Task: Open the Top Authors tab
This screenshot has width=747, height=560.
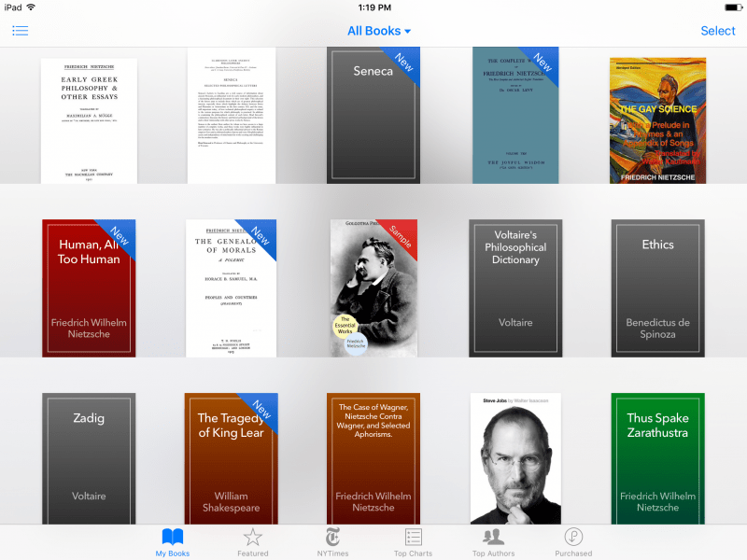Action: point(494,542)
